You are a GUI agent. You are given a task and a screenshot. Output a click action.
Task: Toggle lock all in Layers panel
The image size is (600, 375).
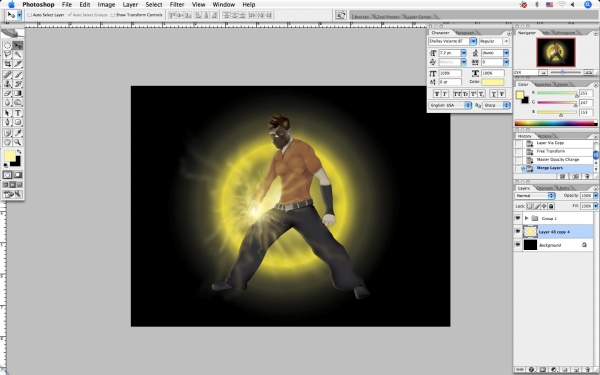[x=551, y=206]
